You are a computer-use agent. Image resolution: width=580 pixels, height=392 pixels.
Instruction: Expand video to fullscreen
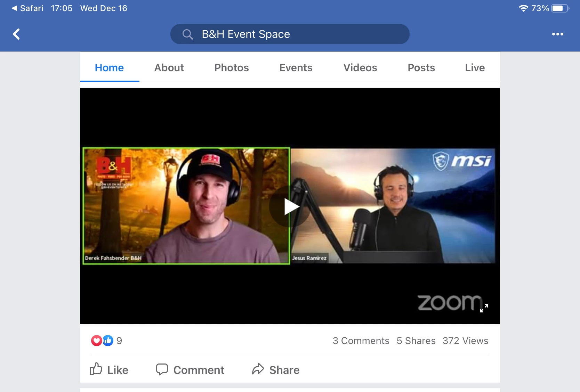point(484,308)
